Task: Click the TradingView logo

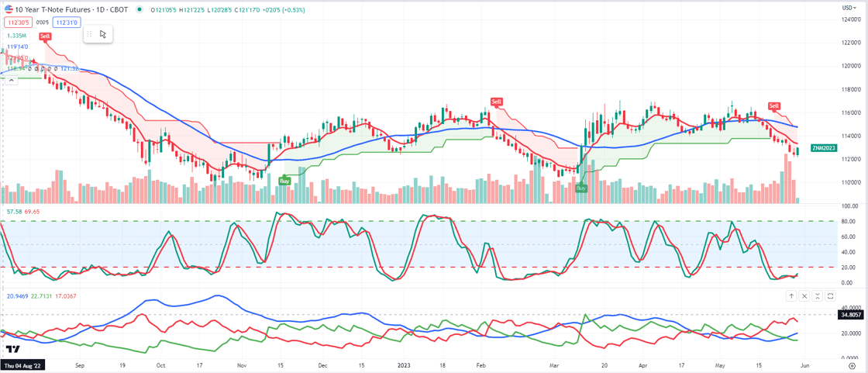Action: point(13,349)
